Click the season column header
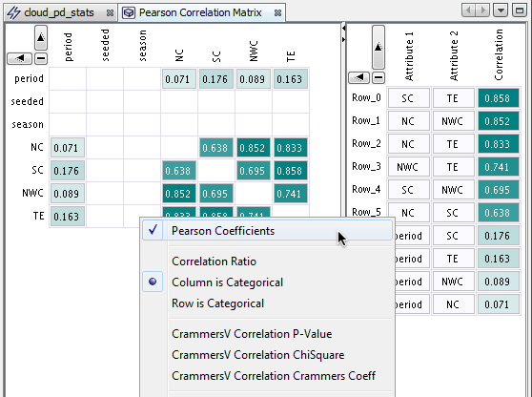The height and width of the screenshot is (397, 532). click(x=142, y=46)
